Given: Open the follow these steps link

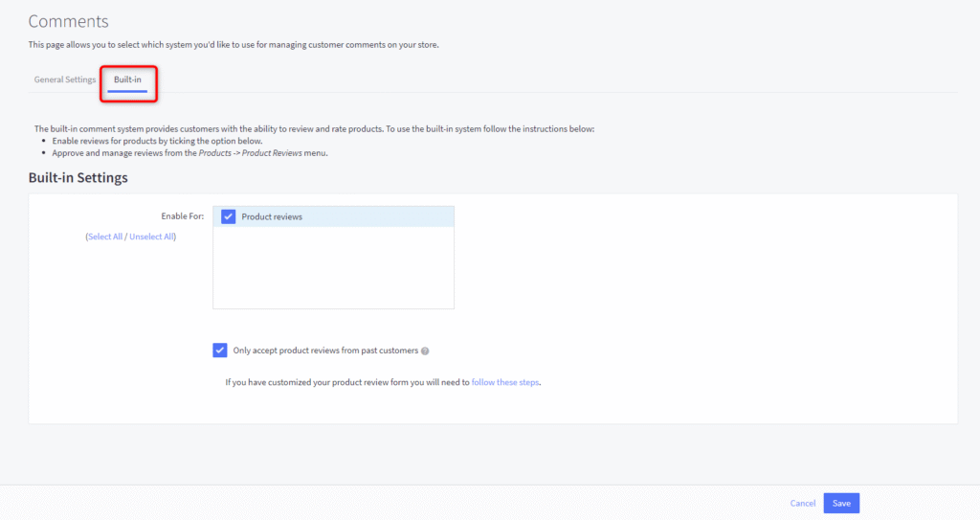Looking at the screenshot, I should pos(505,382).
